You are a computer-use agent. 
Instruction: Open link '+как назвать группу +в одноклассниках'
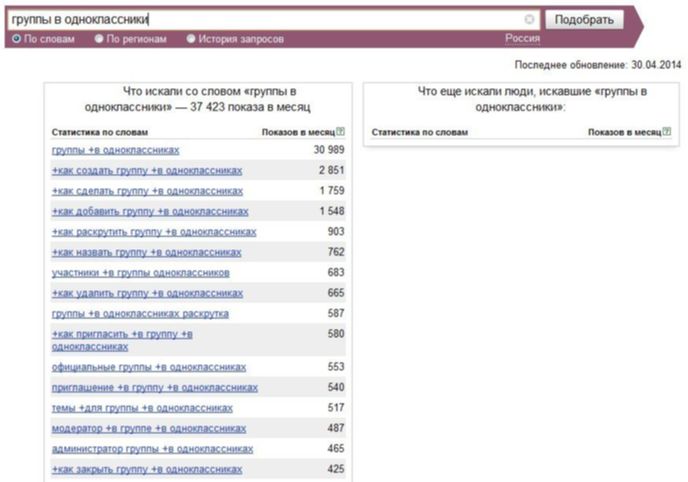point(147,252)
